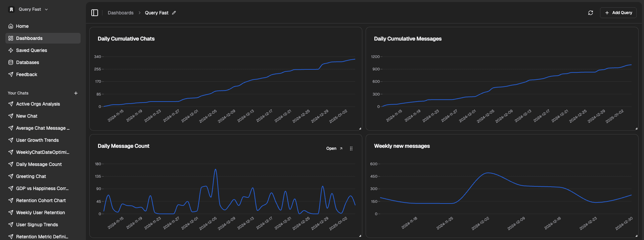Viewport: 644px width, 240px height.
Task: Click the pencil icon to rename dashboard
Action: (174, 13)
